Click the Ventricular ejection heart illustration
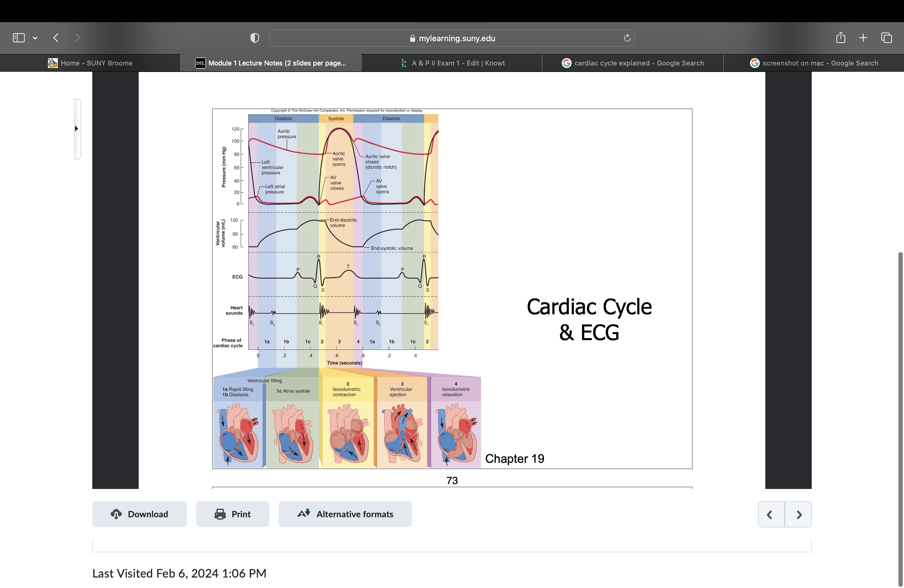The height and width of the screenshot is (588, 904). click(402, 434)
